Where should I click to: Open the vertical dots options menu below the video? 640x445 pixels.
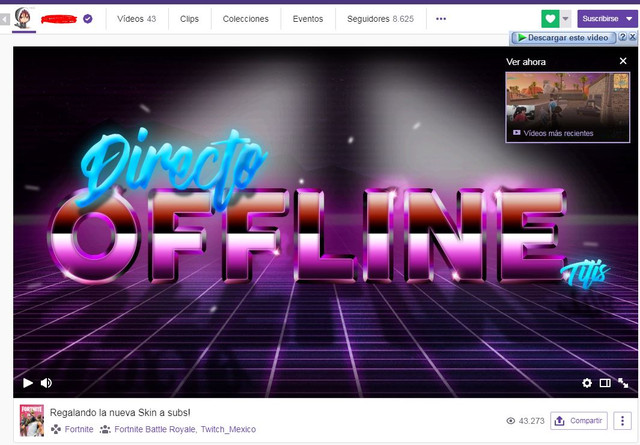tap(622, 421)
